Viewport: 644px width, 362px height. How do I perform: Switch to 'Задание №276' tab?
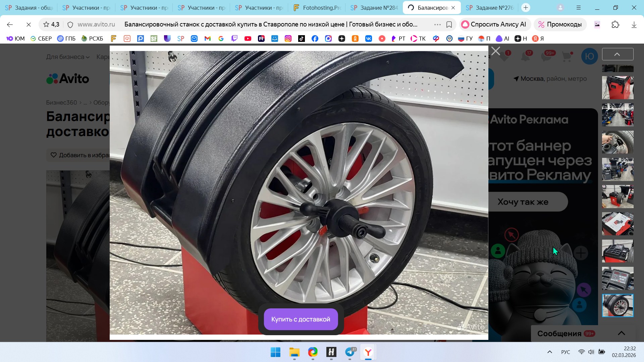(489, 8)
